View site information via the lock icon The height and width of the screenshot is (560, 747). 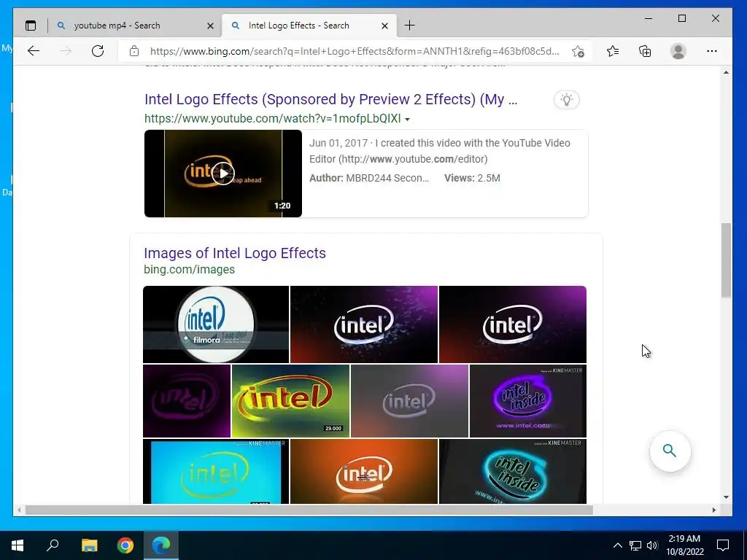point(134,51)
